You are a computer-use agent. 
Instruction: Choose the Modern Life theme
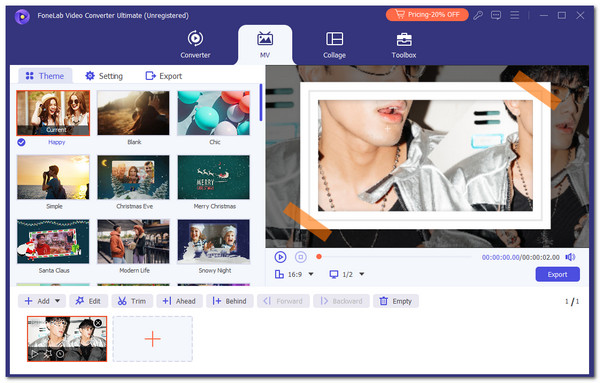pyautogui.click(x=133, y=241)
